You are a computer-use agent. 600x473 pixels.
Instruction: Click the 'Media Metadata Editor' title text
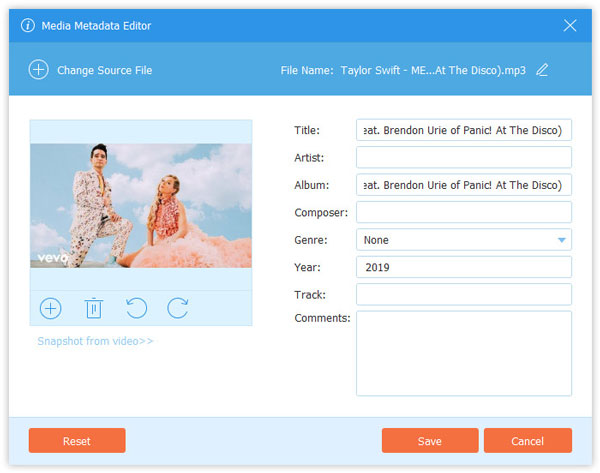coord(96,26)
